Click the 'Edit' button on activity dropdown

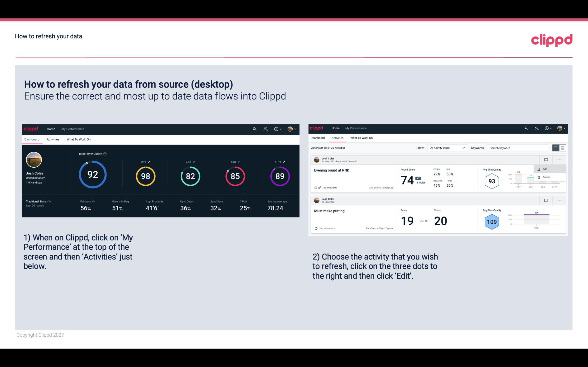(546, 169)
